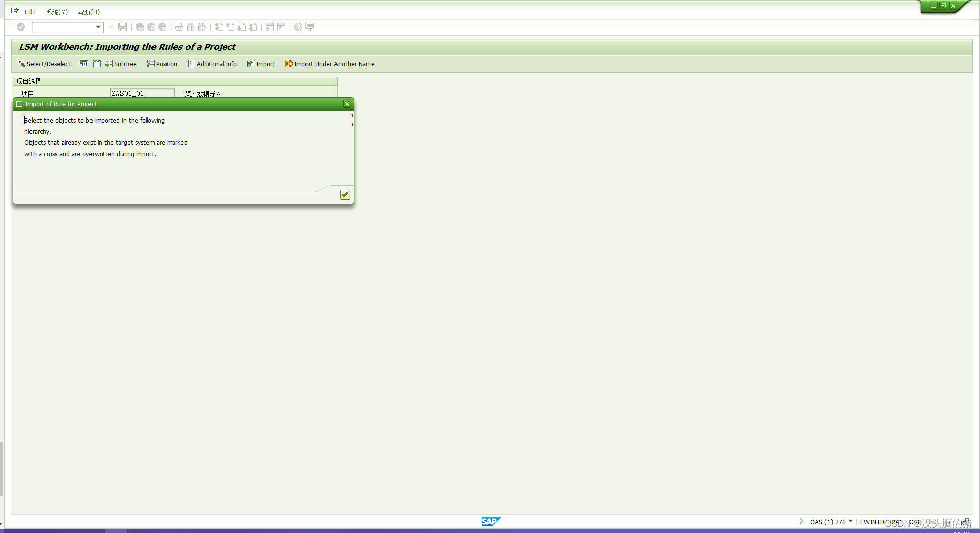
Task: Click the First Page icon
Action: click(x=219, y=27)
